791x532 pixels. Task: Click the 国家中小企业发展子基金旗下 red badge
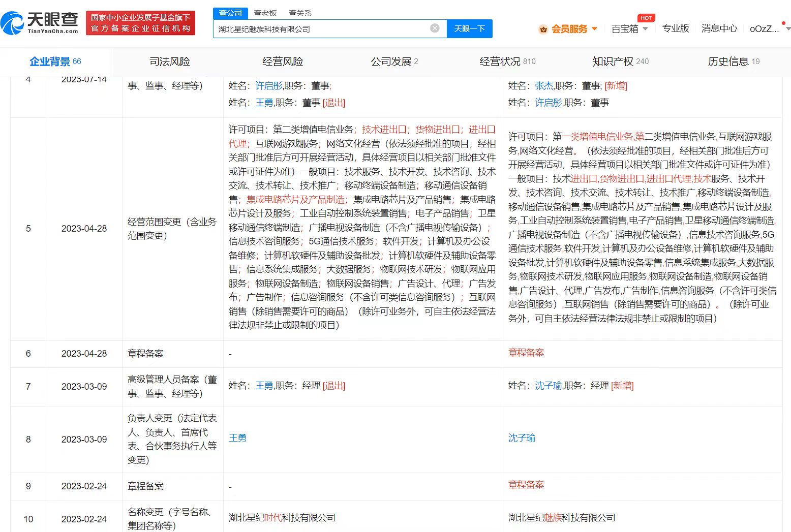point(140,23)
